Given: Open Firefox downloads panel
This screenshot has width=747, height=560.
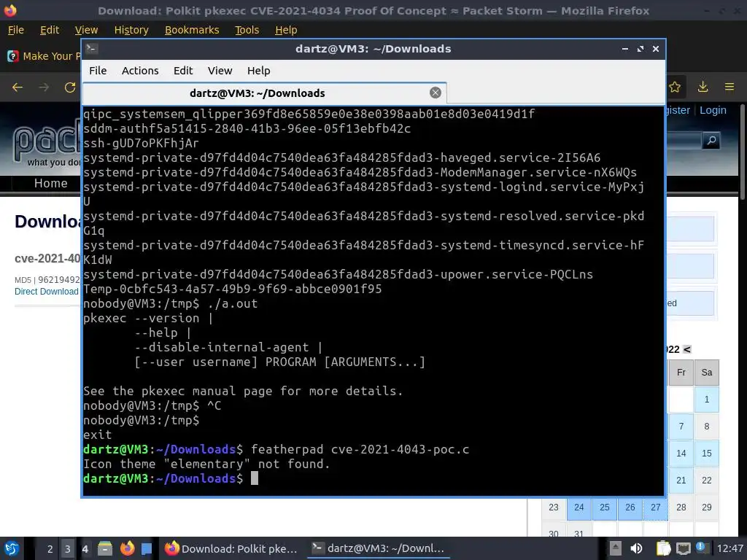Looking at the screenshot, I should pyautogui.click(x=703, y=87).
